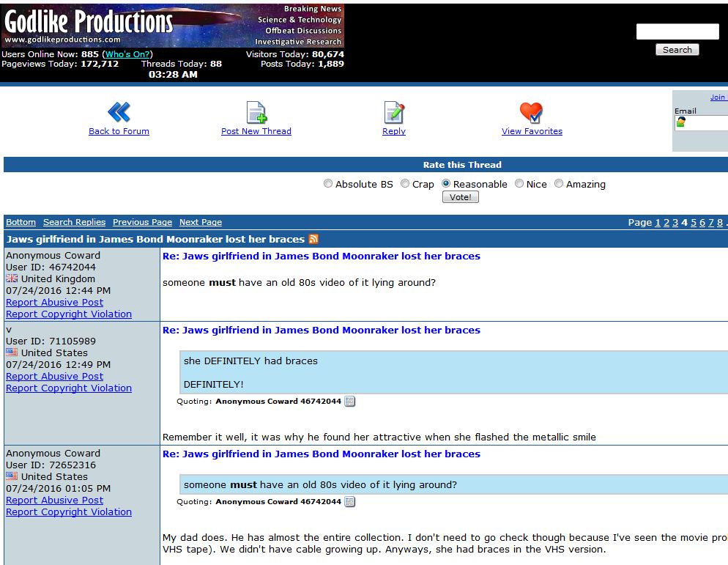
Task: Click the user icon in Email field
Action: (680, 122)
